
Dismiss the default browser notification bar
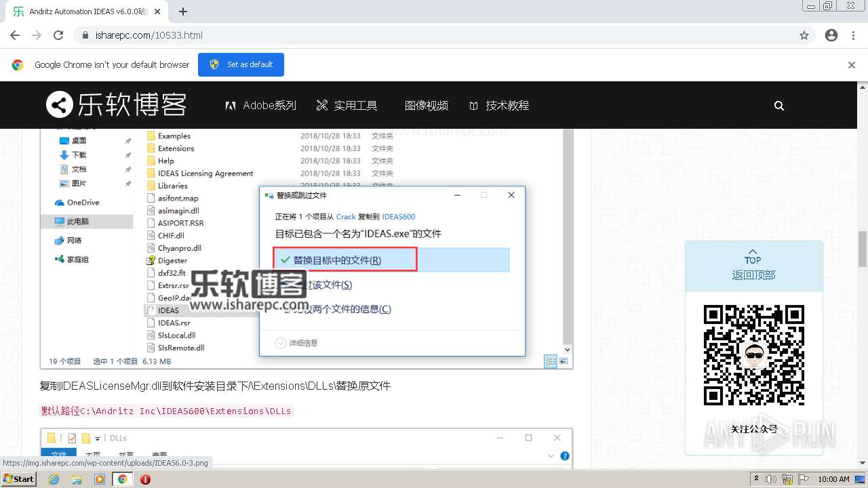click(852, 65)
